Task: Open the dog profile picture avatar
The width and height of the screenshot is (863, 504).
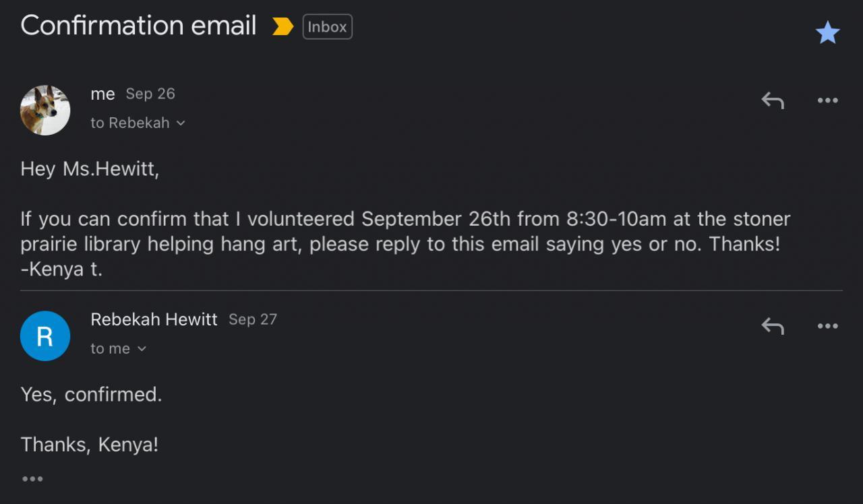Action: [45, 110]
